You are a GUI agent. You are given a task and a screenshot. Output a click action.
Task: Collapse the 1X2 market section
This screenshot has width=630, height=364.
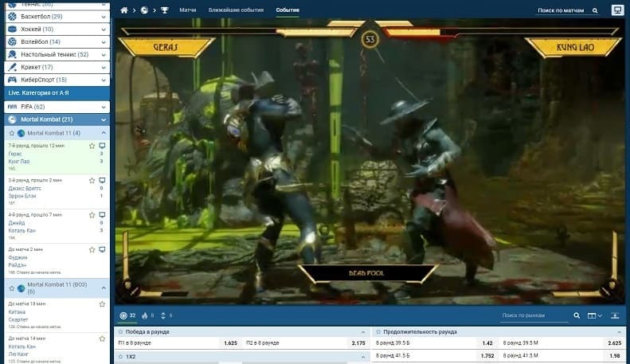point(363,357)
